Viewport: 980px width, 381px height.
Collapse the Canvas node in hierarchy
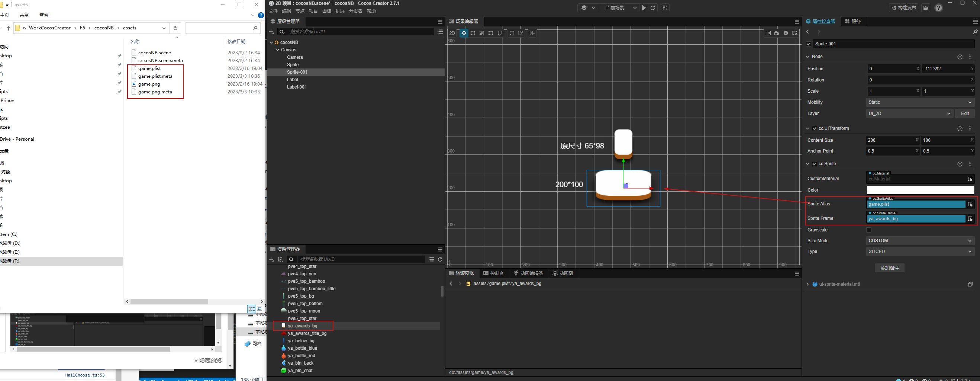point(277,50)
